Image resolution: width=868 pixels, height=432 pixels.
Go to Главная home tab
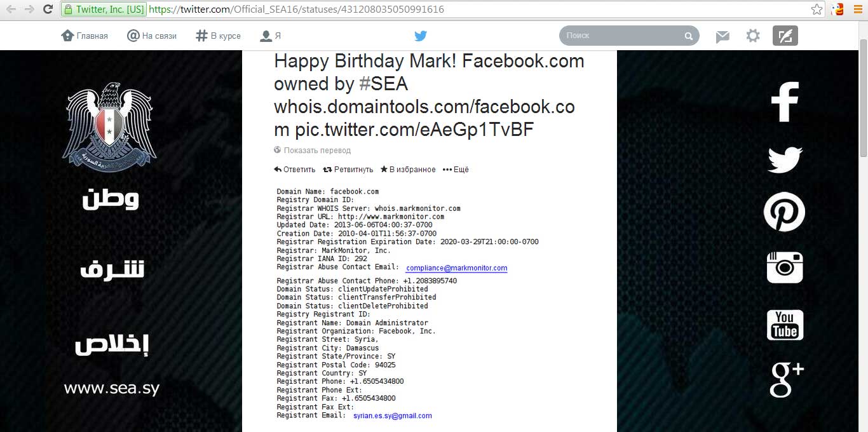click(x=85, y=36)
